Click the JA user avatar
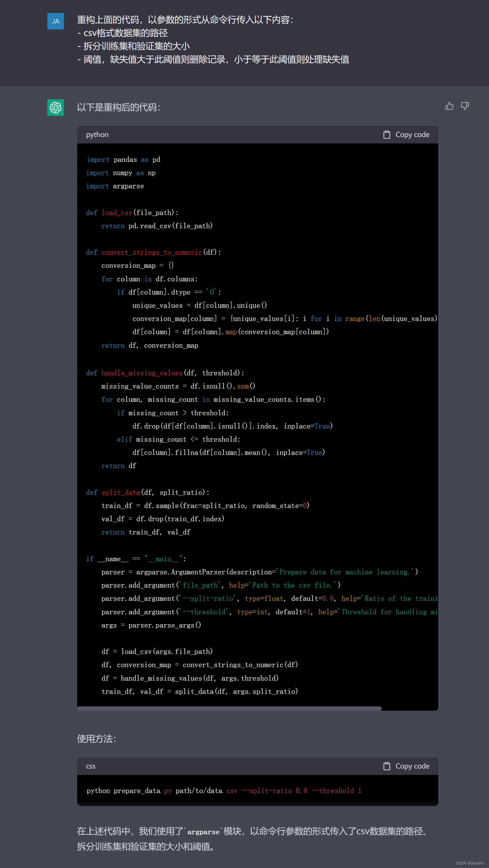This screenshot has height=868, width=489. 56,21
